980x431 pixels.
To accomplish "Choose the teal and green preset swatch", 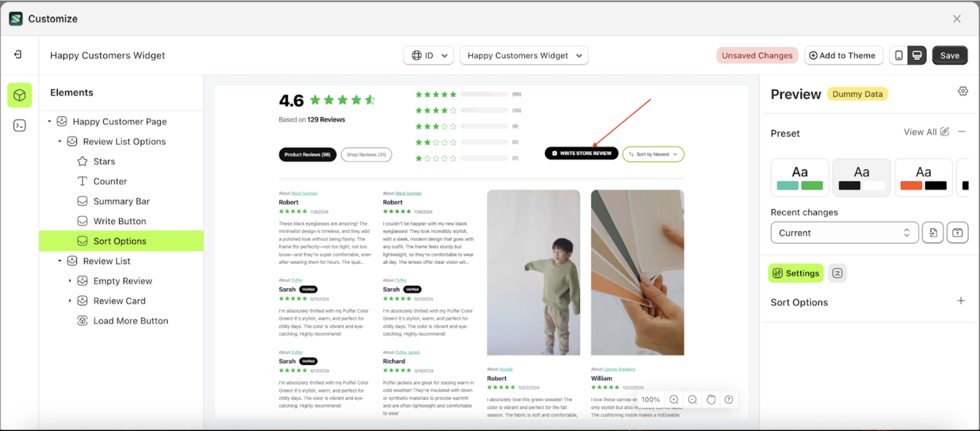I will pyautogui.click(x=800, y=178).
